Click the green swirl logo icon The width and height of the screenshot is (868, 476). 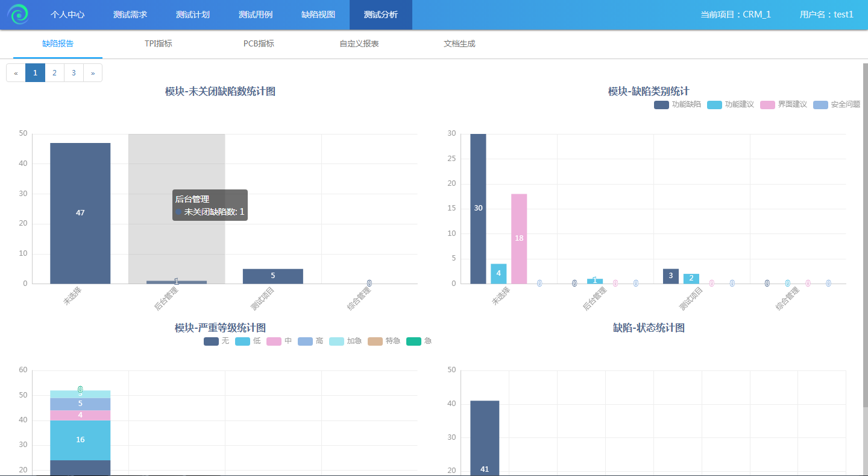pyautogui.click(x=18, y=14)
